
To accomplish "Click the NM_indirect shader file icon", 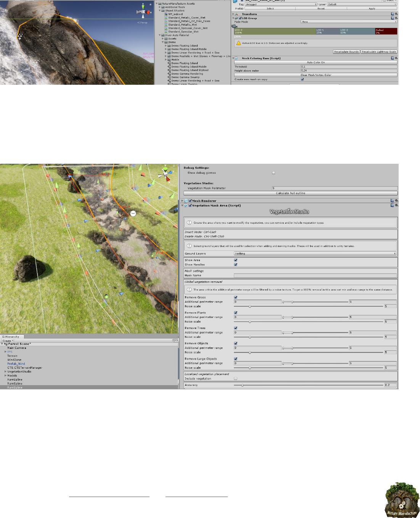I will 166,14.
